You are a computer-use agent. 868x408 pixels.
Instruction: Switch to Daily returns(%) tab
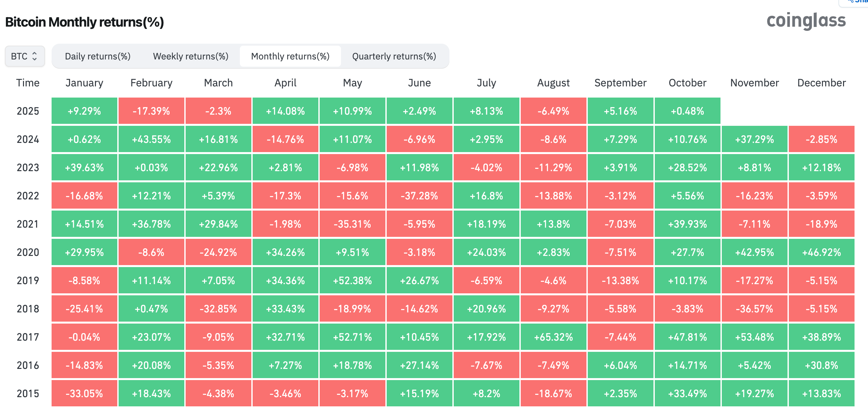[97, 56]
